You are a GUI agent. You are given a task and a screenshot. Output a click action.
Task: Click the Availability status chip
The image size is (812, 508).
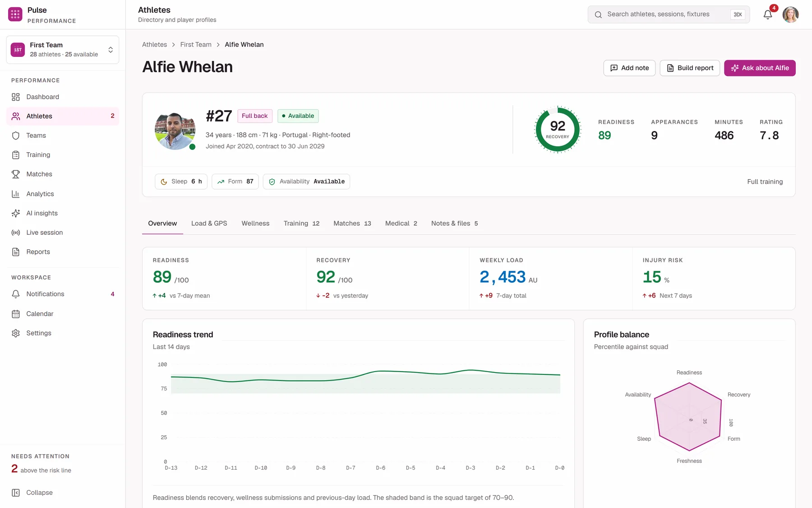(306, 182)
